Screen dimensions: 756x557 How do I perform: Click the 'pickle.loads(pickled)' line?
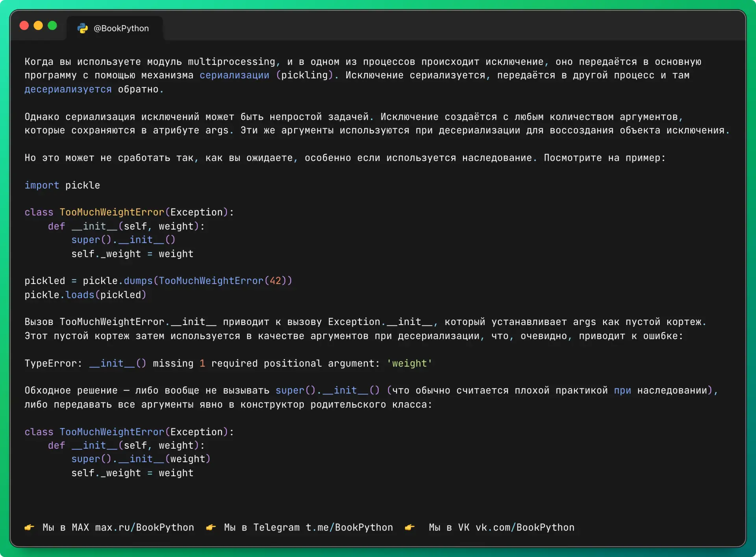85,295
